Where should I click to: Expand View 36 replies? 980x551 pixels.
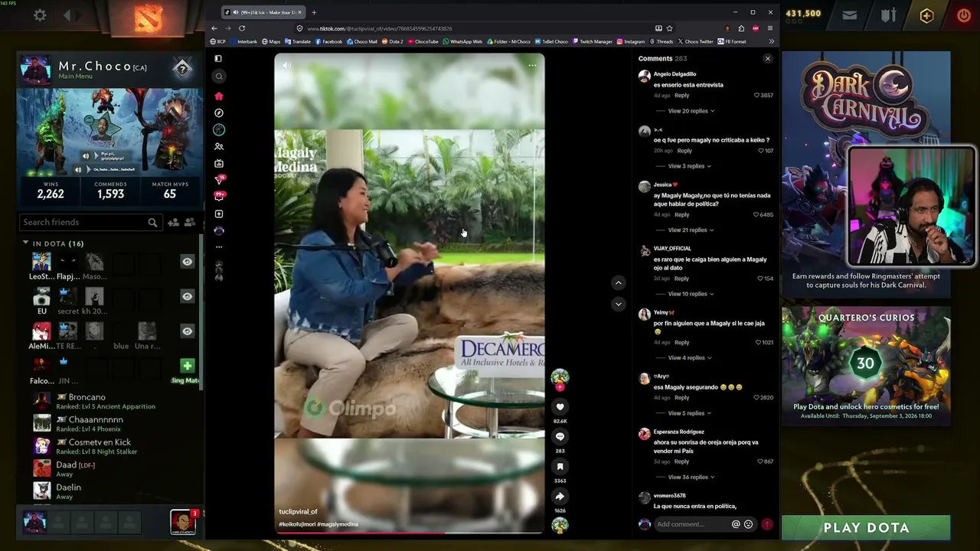[x=691, y=478]
